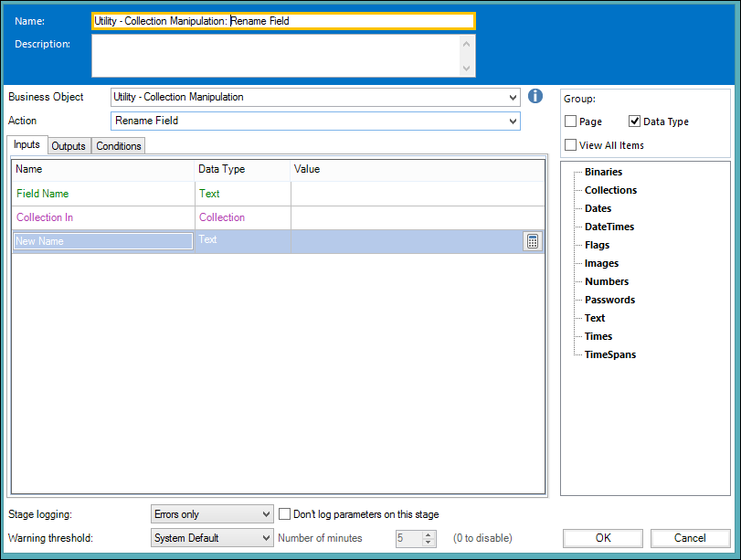The height and width of the screenshot is (560, 741).
Task: Click the blue info icon beside Business Object
Action: [x=535, y=97]
